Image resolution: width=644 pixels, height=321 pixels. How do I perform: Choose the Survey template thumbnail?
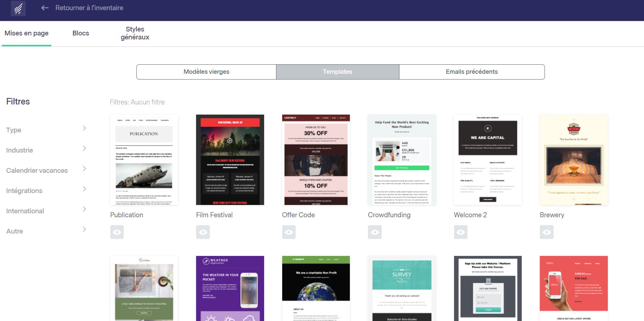pyautogui.click(x=402, y=288)
